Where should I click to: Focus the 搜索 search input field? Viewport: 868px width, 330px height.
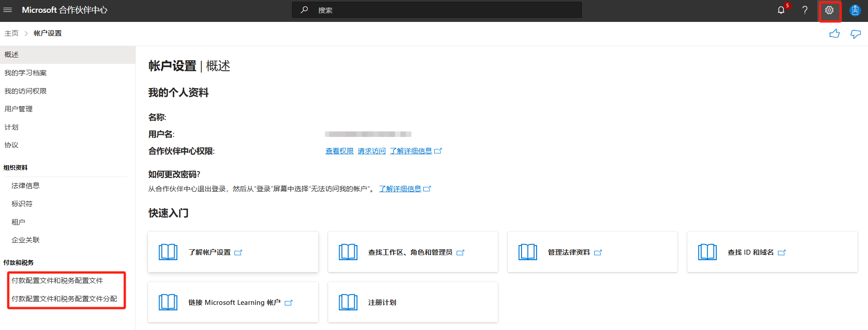(x=437, y=10)
